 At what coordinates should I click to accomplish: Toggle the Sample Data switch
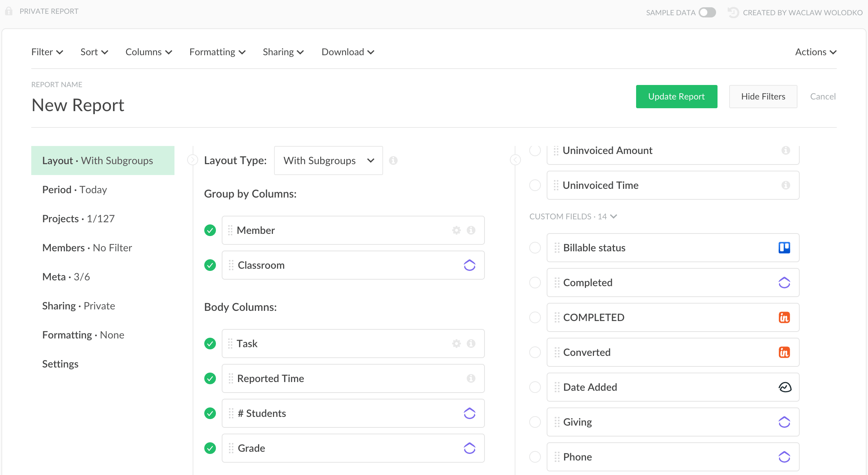click(707, 12)
